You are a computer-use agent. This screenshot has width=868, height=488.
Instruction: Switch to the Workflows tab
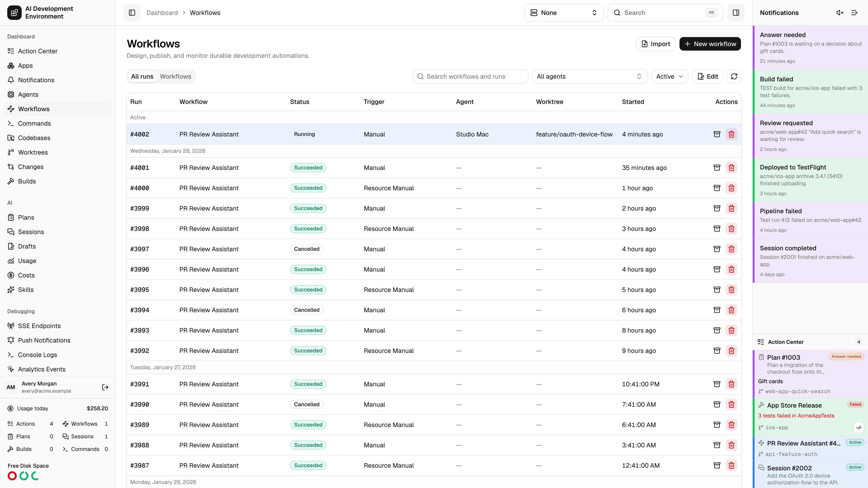click(176, 76)
